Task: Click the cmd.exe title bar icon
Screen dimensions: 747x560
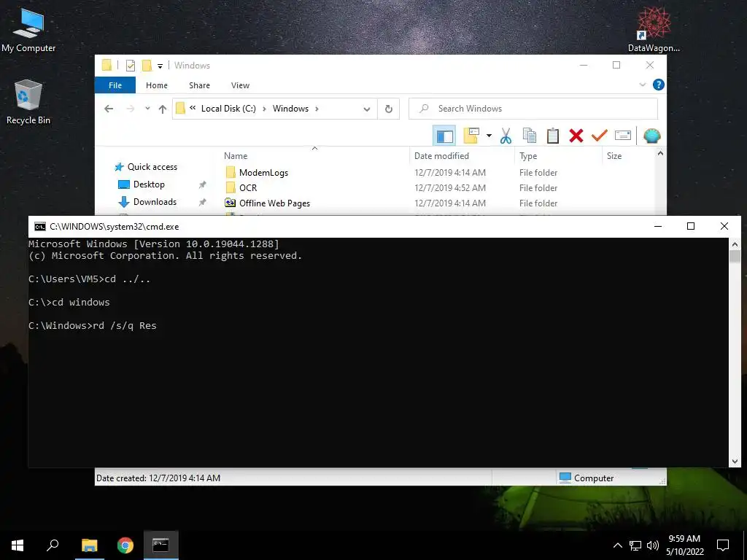Action: (x=40, y=227)
